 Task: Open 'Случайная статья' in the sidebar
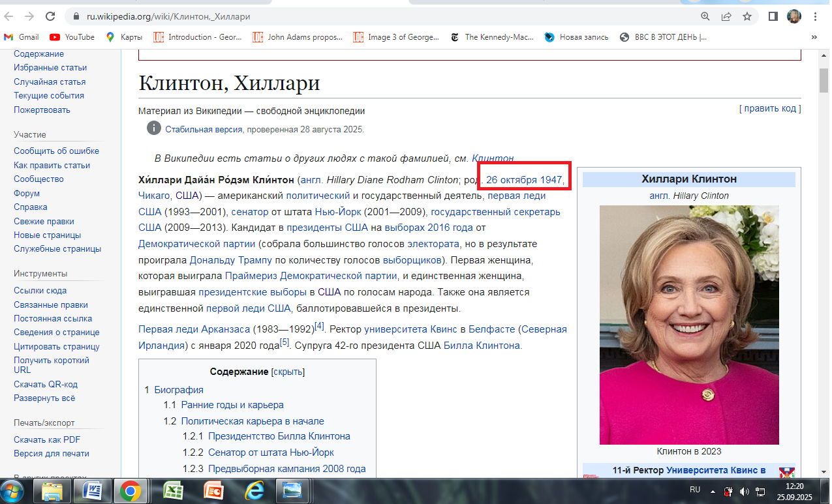click(x=50, y=82)
